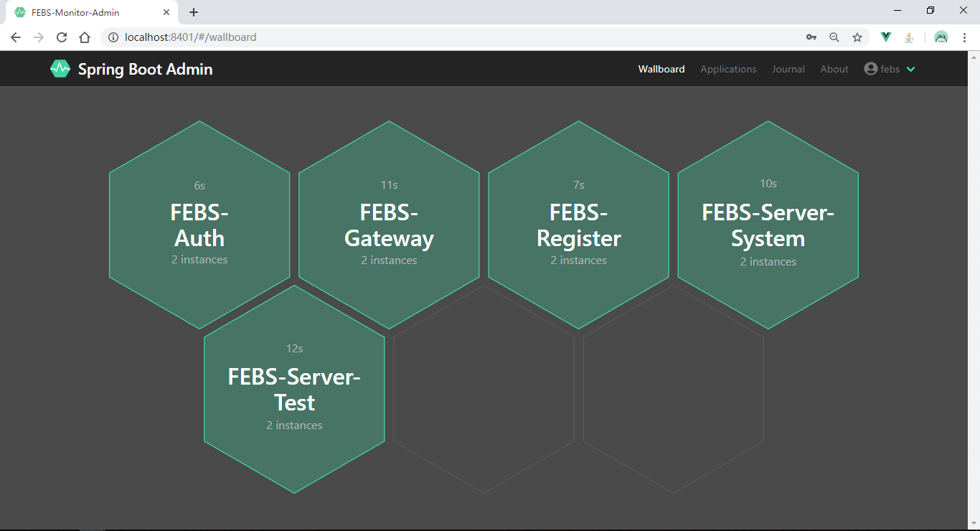
Task: Click the 7s uptime on FEBS-Register
Action: click(578, 185)
